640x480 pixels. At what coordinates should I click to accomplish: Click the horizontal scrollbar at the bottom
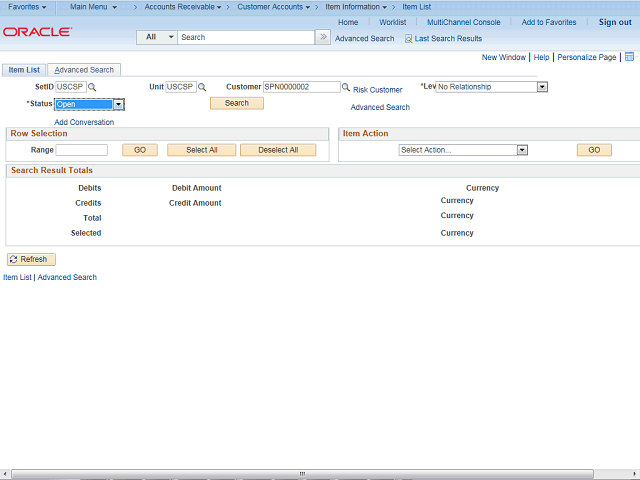click(x=302, y=473)
